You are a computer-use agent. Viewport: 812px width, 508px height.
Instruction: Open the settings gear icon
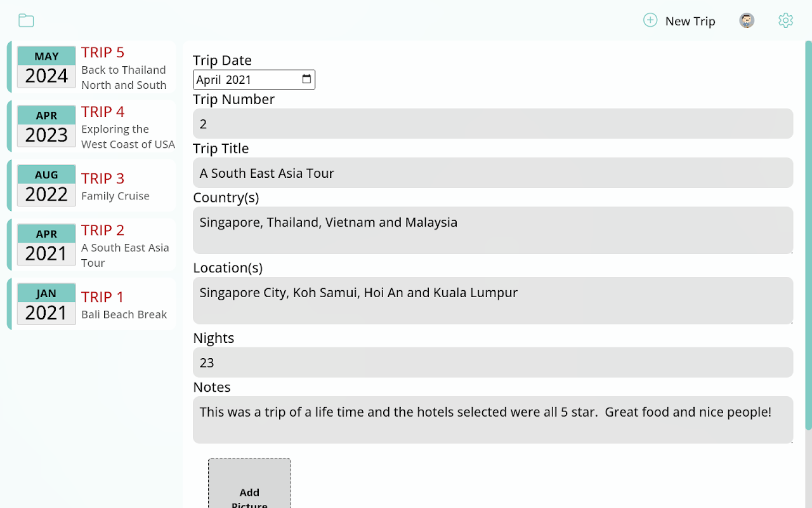pyautogui.click(x=785, y=20)
